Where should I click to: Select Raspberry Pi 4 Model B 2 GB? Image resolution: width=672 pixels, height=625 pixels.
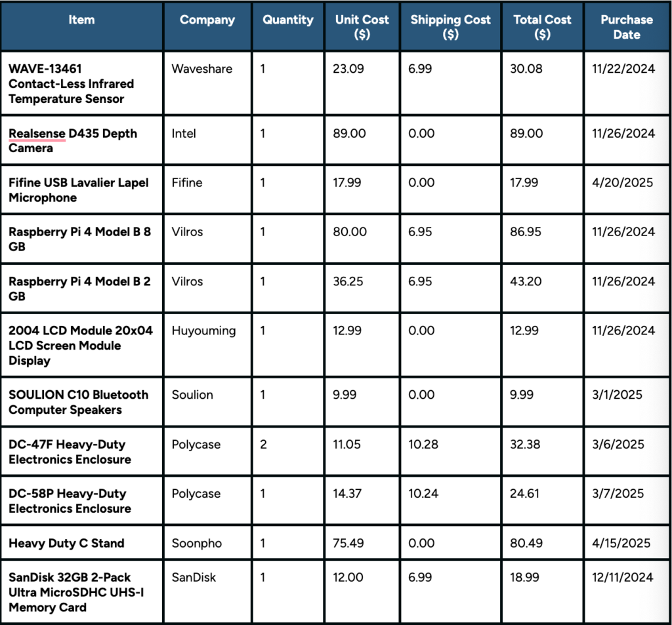[x=81, y=289]
